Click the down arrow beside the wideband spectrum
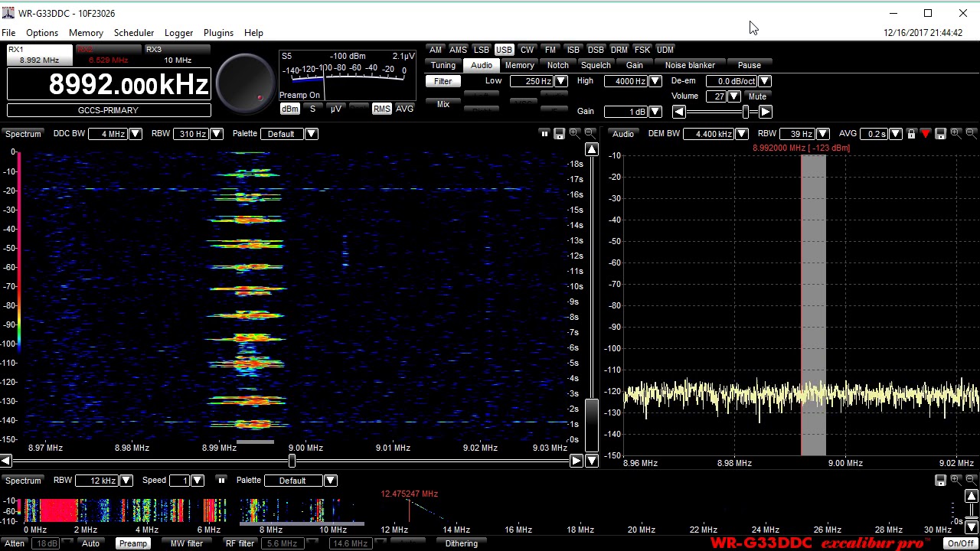 pyautogui.click(x=972, y=527)
